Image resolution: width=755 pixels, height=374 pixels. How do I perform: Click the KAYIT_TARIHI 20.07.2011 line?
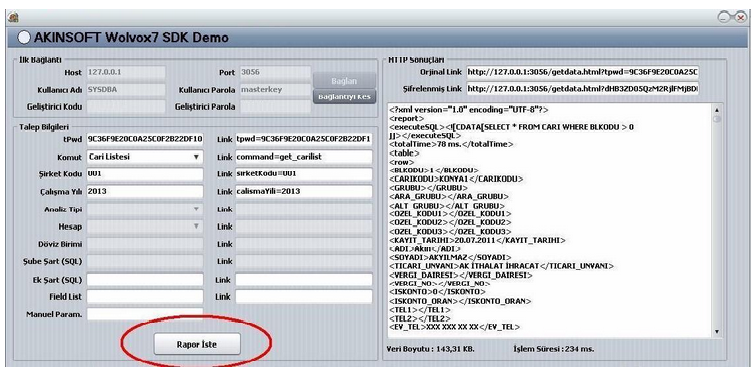[477, 240]
